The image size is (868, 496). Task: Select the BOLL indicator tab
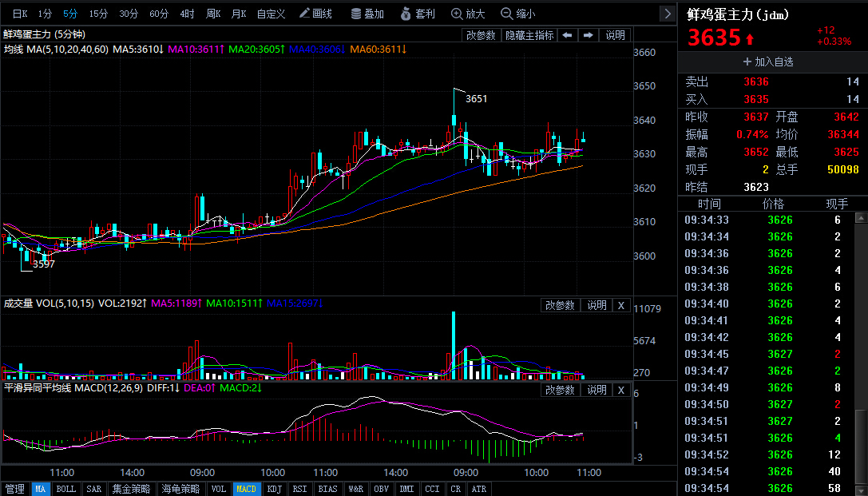tap(65, 489)
